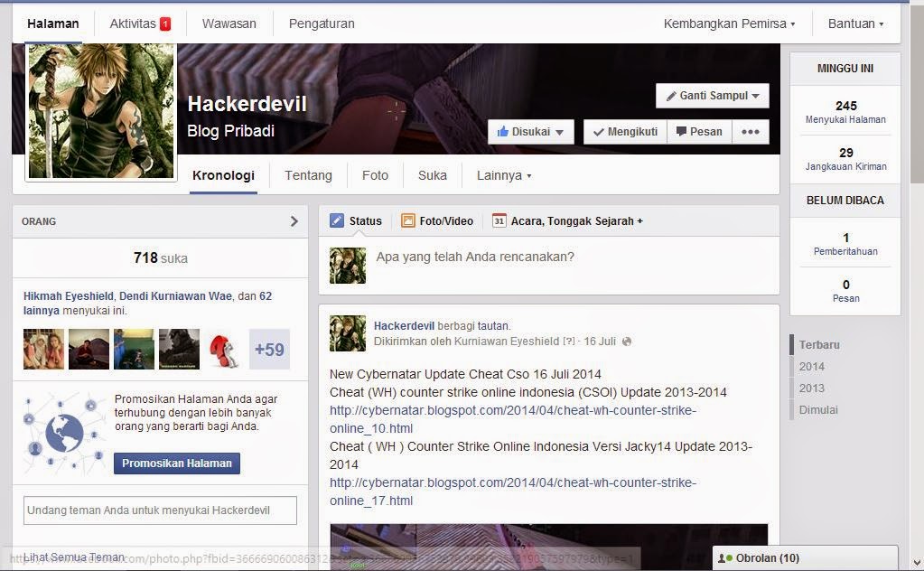Click the small avatar in the status composer
This screenshot has width=924, height=571.
pyautogui.click(x=348, y=266)
